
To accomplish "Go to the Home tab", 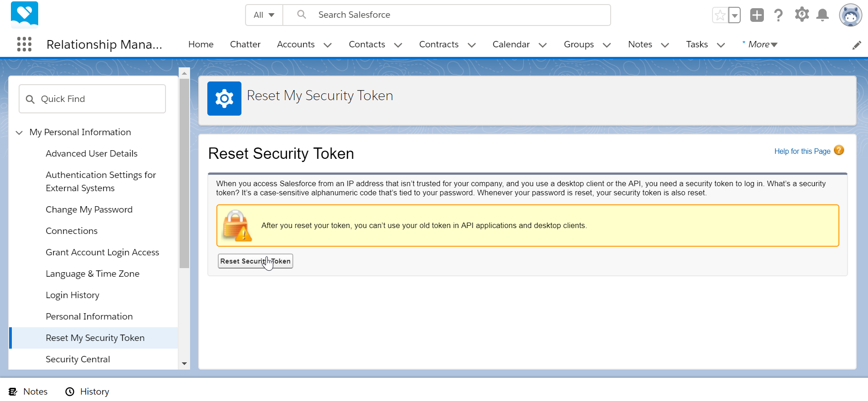I will 201,44.
